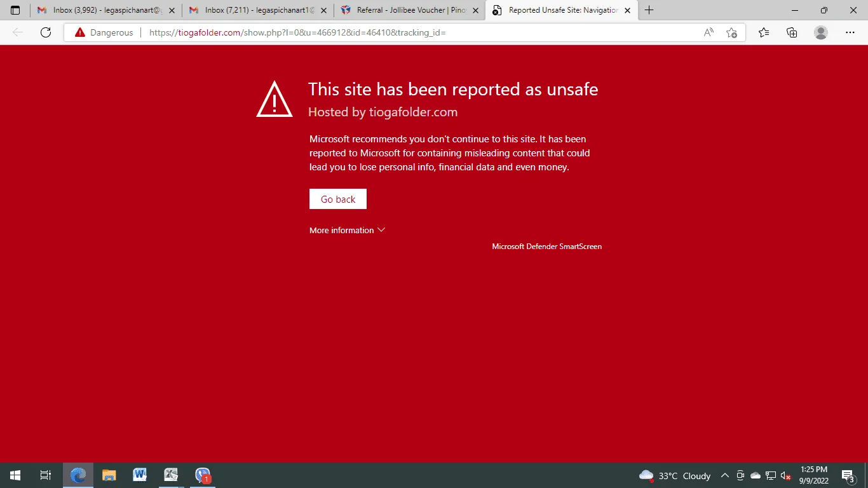The image size is (868, 488).
Task: Open Settings and more ellipsis menu
Action: click(x=850, y=32)
